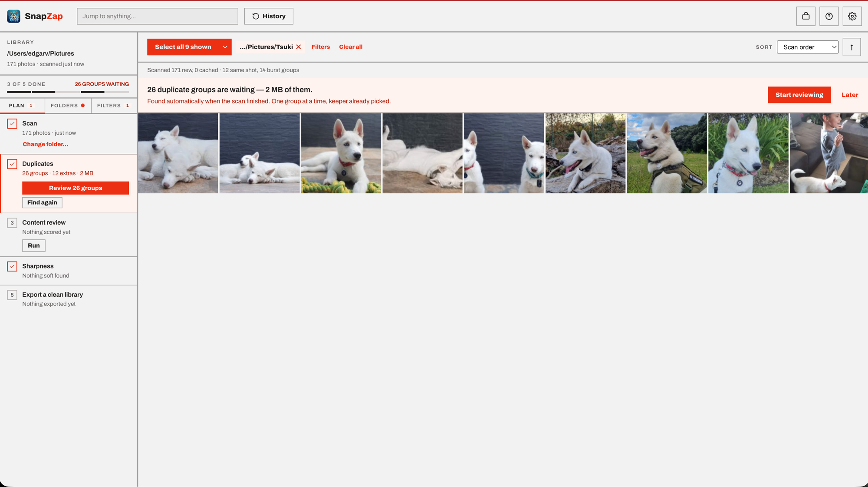Click the 26 GROUPS WAITING label
The width and height of the screenshot is (868, 487).
pyautogui.click(x=102, y=84)
